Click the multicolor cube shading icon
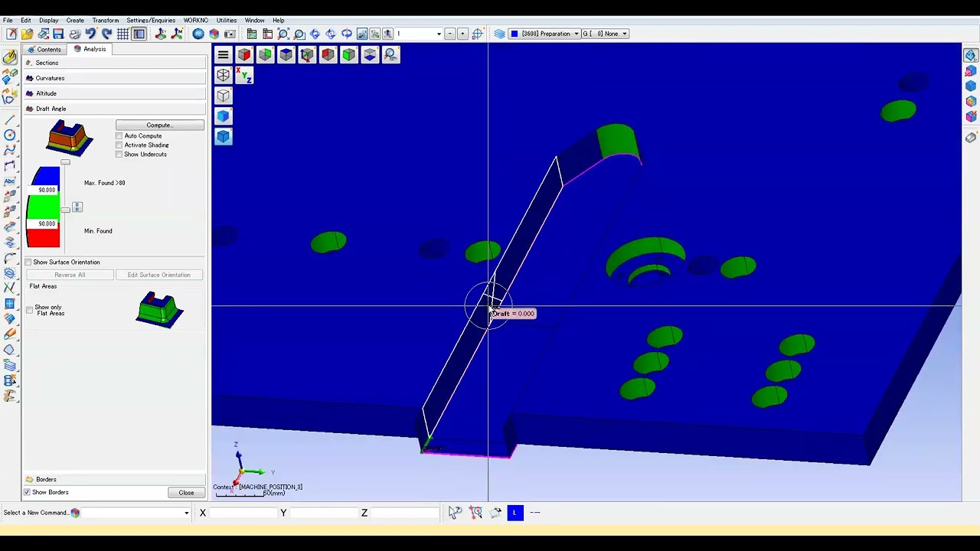Screen dimensions: 980x551 click(214, 34)
